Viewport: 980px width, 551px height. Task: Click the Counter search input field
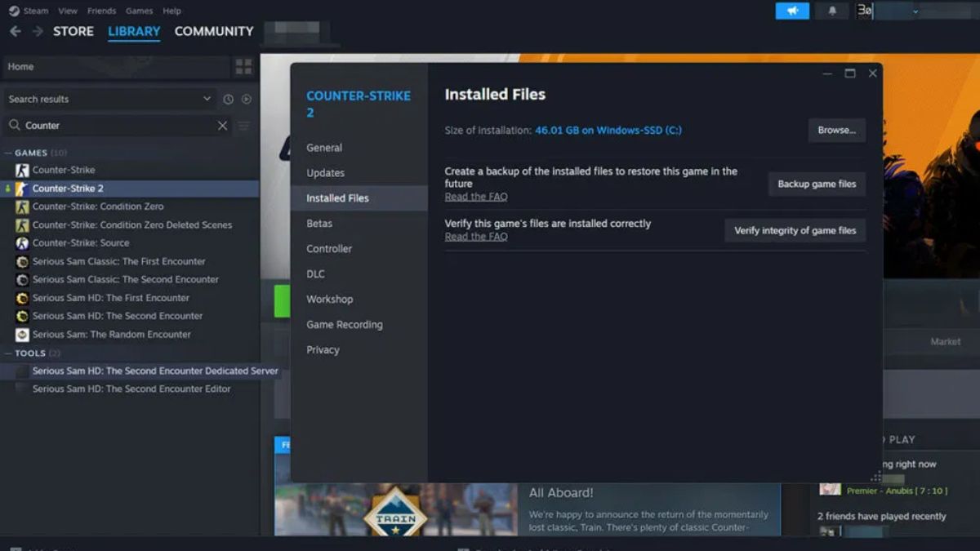point(118,126)
